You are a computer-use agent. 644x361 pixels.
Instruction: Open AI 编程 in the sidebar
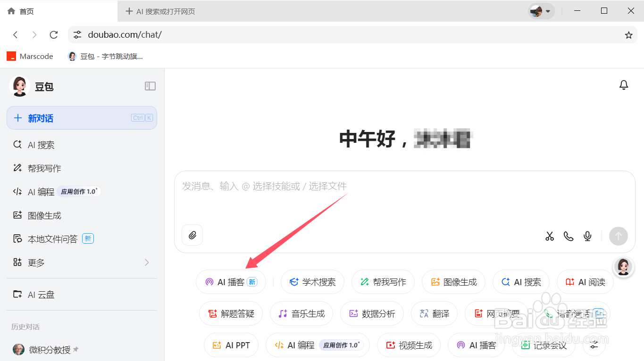point(82,192)
